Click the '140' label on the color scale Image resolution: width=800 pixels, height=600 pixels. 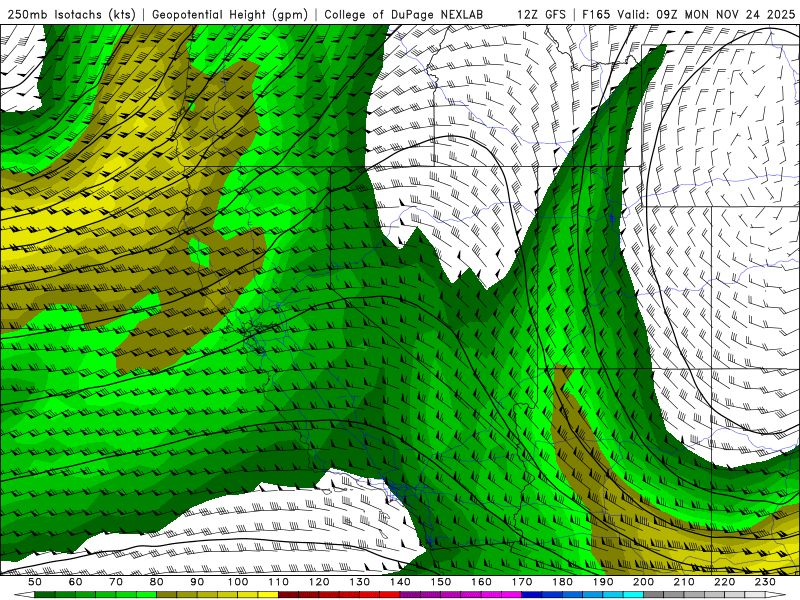pyautogui.click(x=400, y=582)
